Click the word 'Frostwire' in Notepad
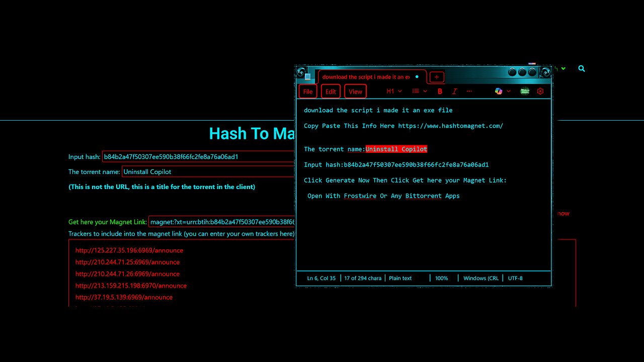Screen dimensions: 644x362 [x=360, y=196]
